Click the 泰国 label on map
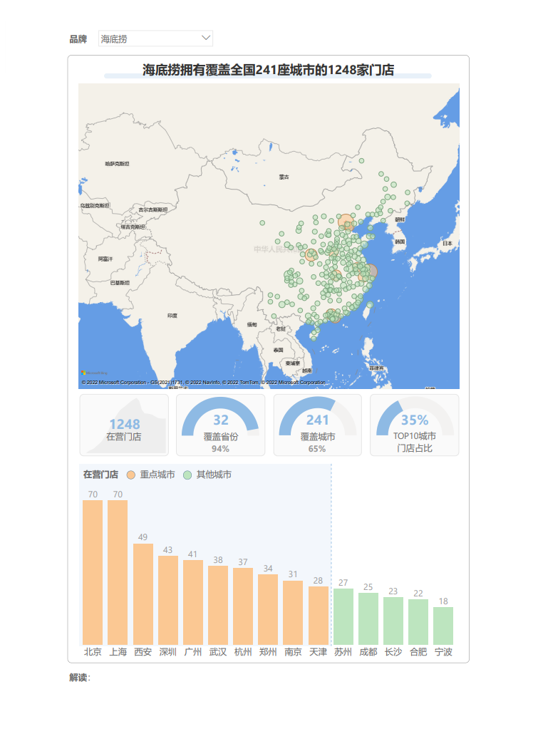 point(278,350)
